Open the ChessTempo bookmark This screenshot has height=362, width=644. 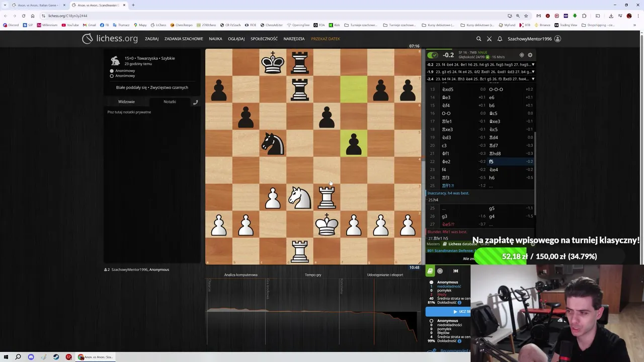[181, 25]
